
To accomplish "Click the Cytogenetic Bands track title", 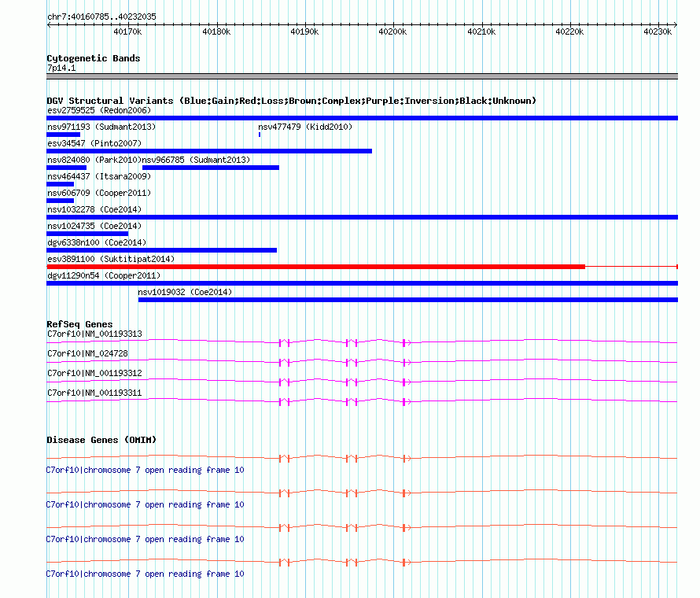I will tap(94, 58).
